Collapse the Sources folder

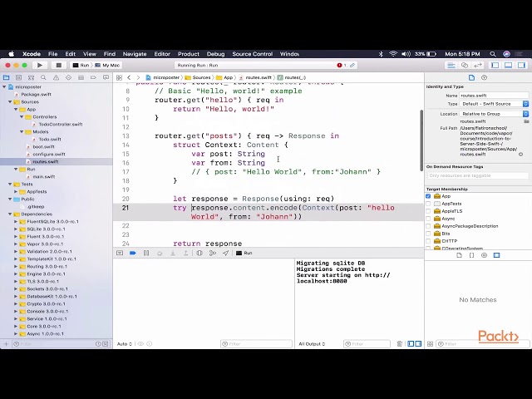[10, 101]
